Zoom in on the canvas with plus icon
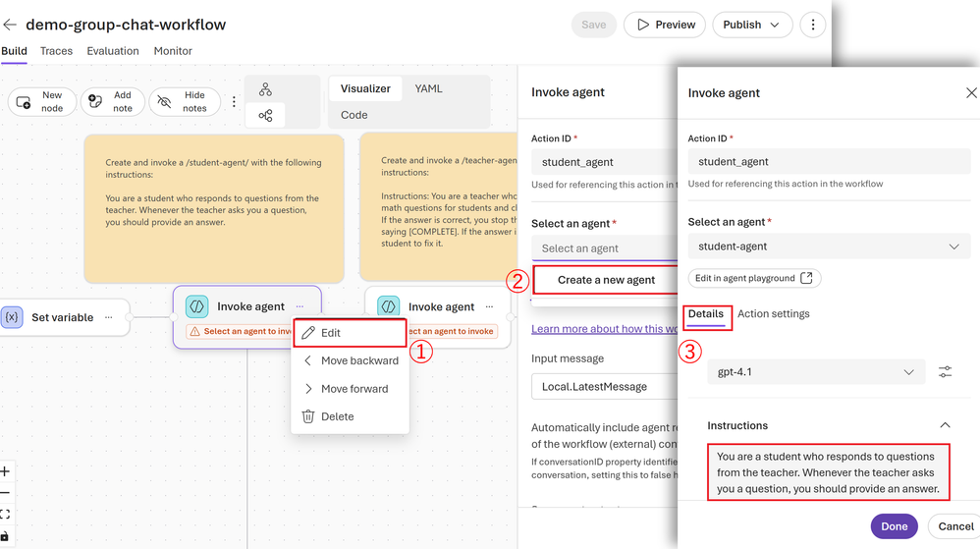The height and width of the screenshot is (549, 980). (5, 471)
